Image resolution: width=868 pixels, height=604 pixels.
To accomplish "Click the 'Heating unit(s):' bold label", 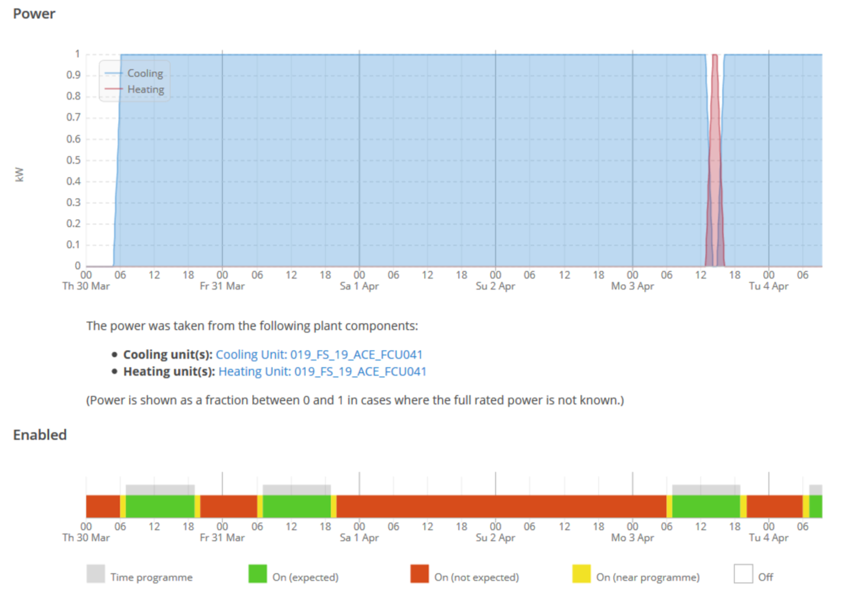I will click(169, 371).
